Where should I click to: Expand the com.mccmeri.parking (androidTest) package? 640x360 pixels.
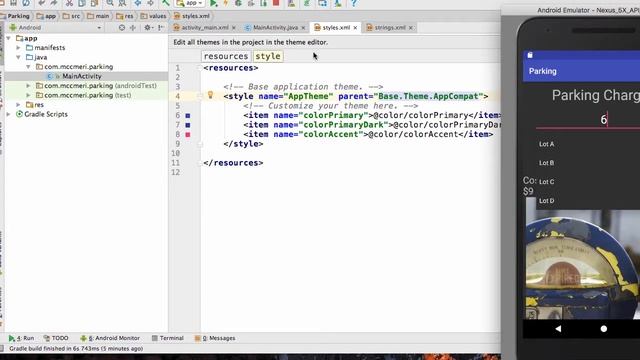coord(28,86)
